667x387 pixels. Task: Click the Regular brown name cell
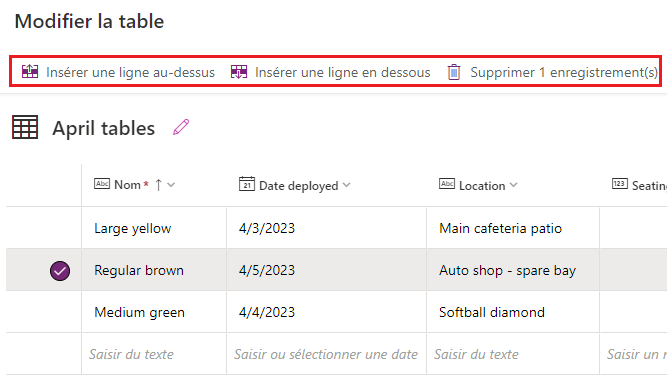(154, 270)
